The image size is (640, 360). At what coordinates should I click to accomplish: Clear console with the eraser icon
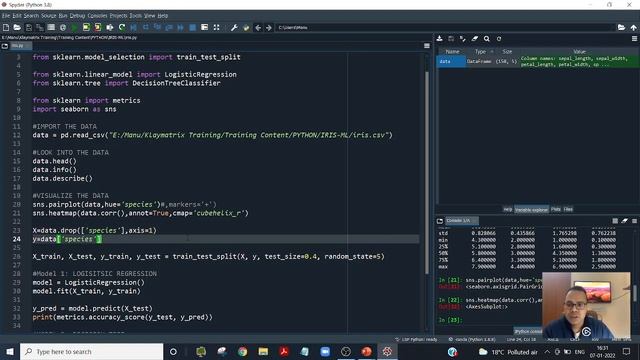[x=624, y=221]
